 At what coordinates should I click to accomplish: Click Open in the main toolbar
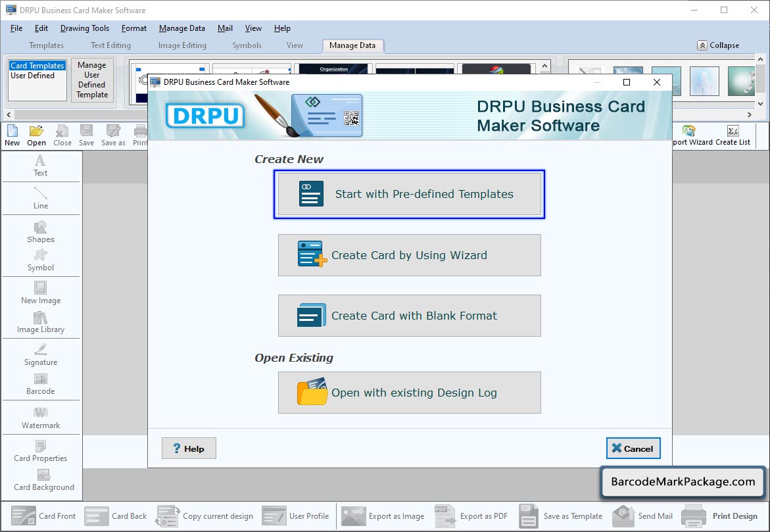click(x=36, y=135)
